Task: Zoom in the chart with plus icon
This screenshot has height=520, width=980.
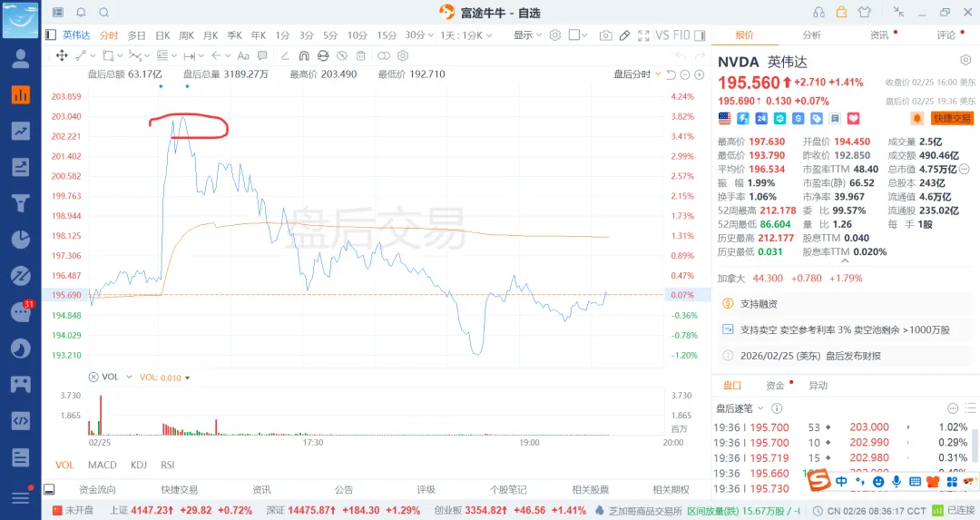Action: click(700, 74)
